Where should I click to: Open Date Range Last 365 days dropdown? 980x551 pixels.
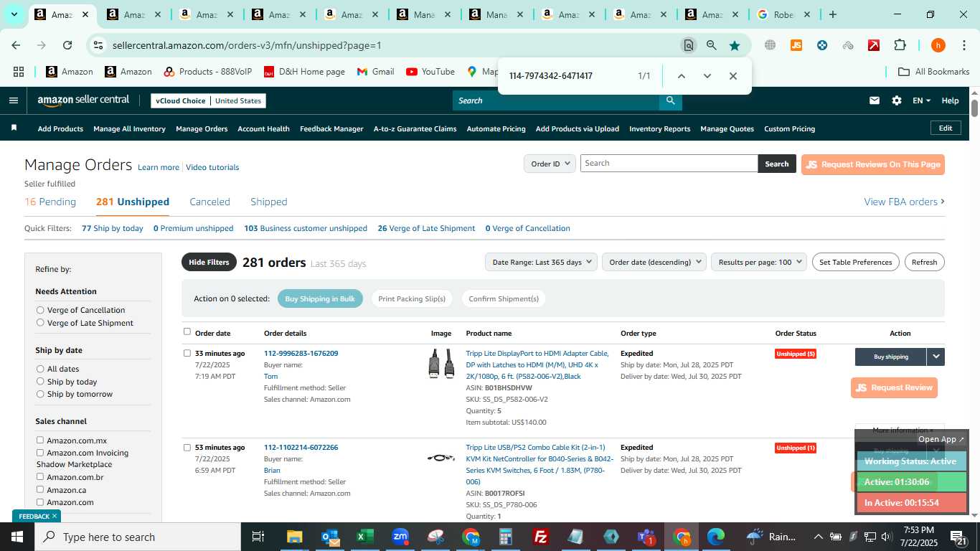[542, 262]
